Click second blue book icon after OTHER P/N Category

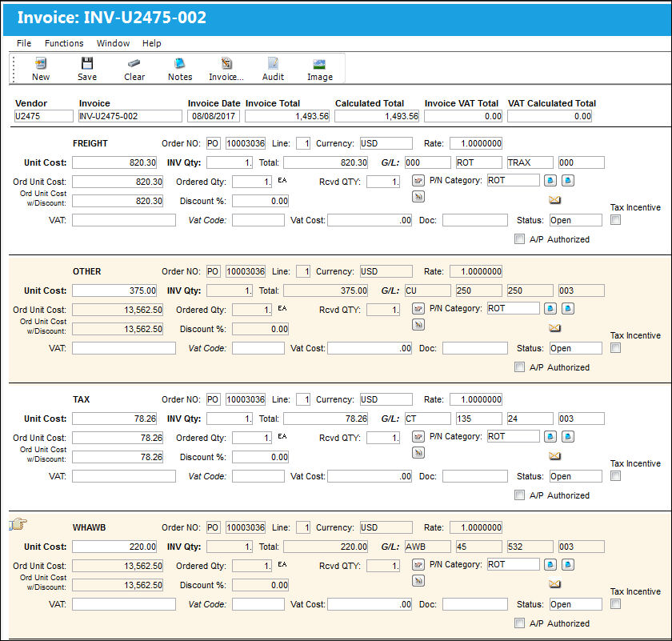coord(568,308)
